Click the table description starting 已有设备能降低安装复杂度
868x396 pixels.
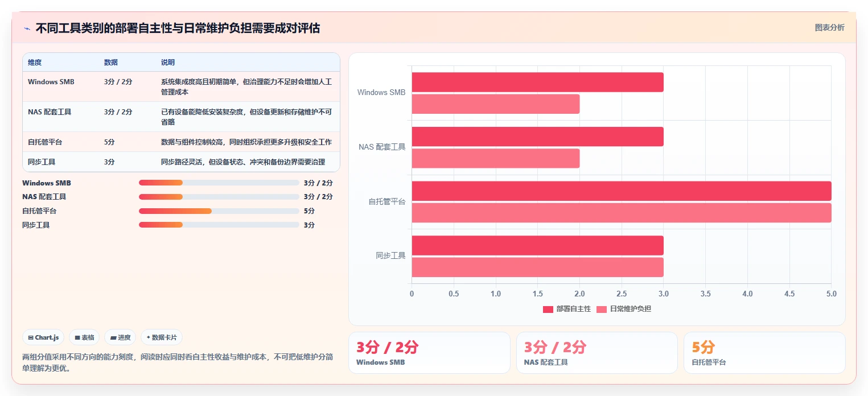pyautogui.click(x=246, y=117)
